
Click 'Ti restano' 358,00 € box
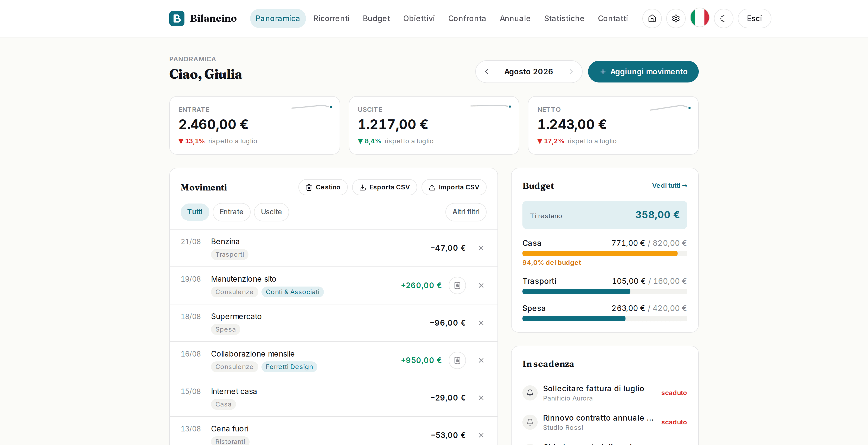coord(605,215)
